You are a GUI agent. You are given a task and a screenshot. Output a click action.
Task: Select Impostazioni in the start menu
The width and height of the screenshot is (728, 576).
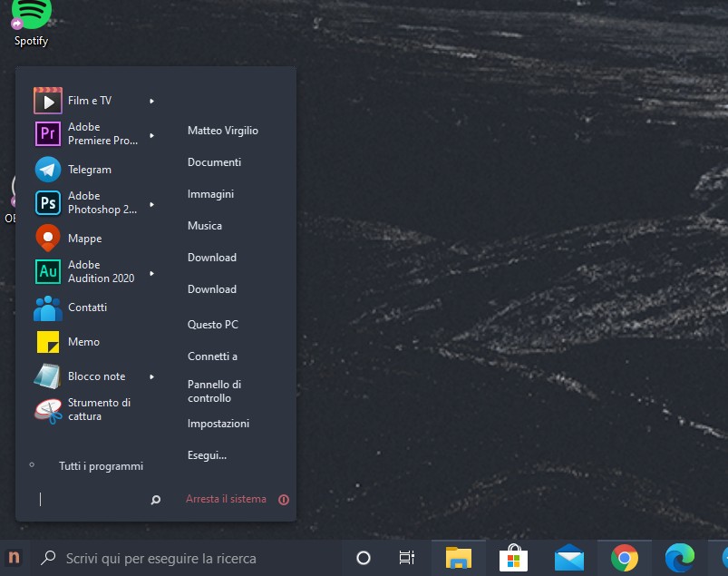[x=218, y=424]
